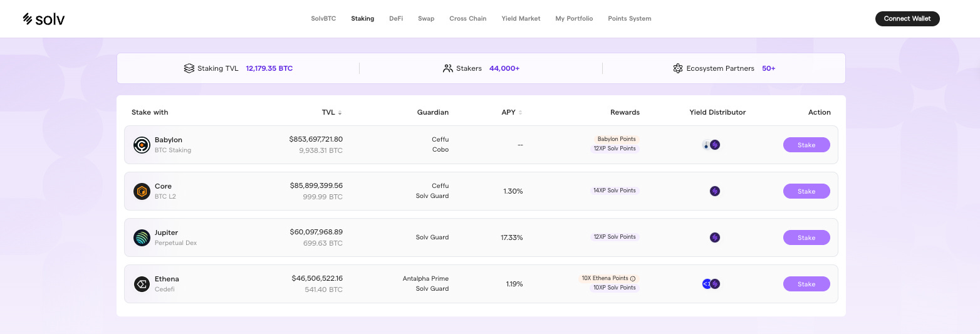Open the Staking nav item
Screen dimensions: 980x334
pyautogui.click(x=362, y=19)
